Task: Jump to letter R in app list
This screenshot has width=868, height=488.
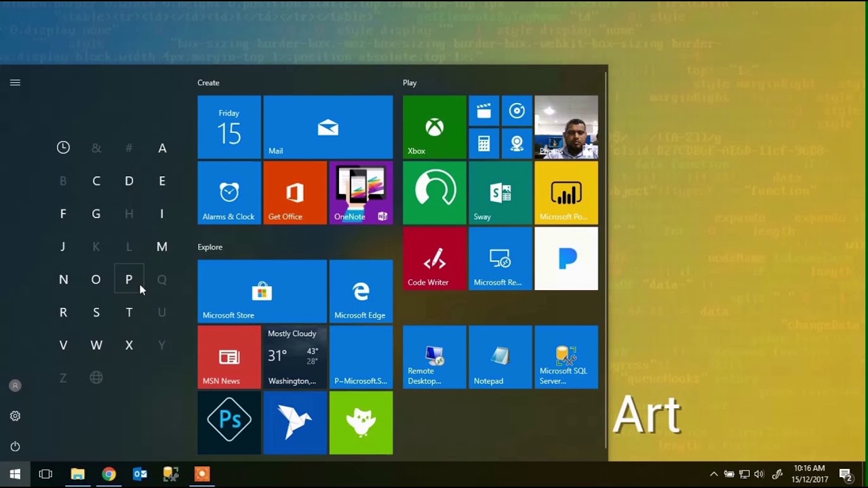Action: click(63, 312)
